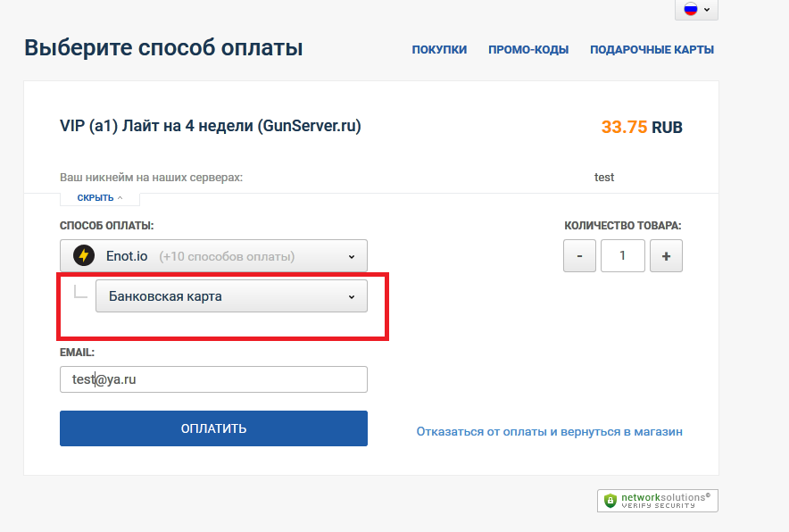Click the quantity number field

(x=623, y=257)
